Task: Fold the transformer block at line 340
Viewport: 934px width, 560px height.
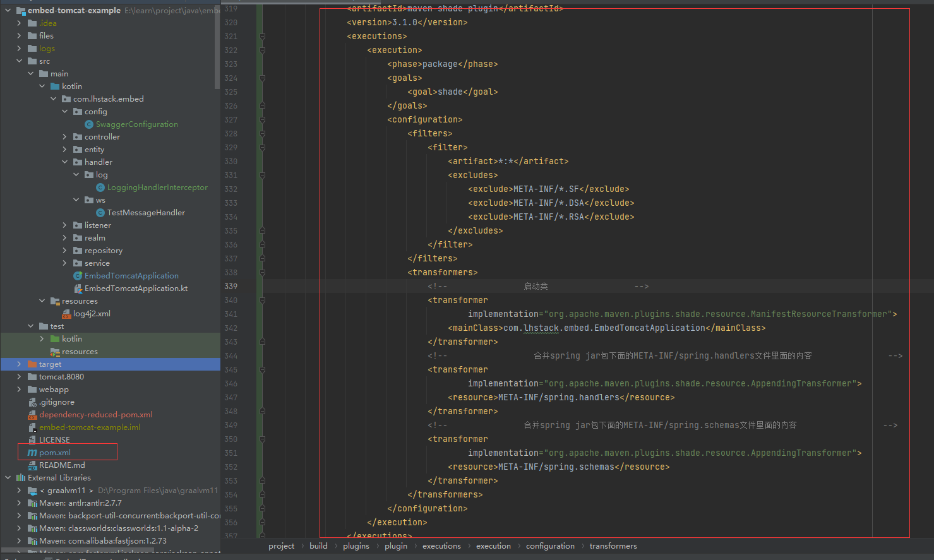Action: tap(262, 301)
